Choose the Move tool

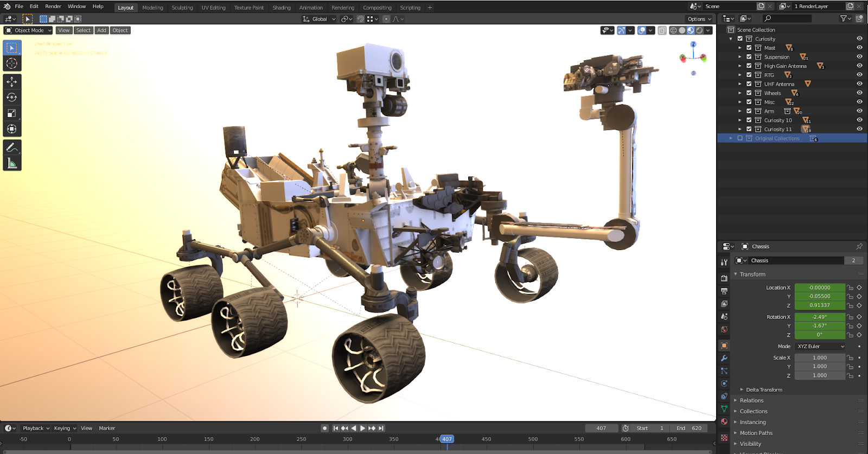tap(12, 82)
